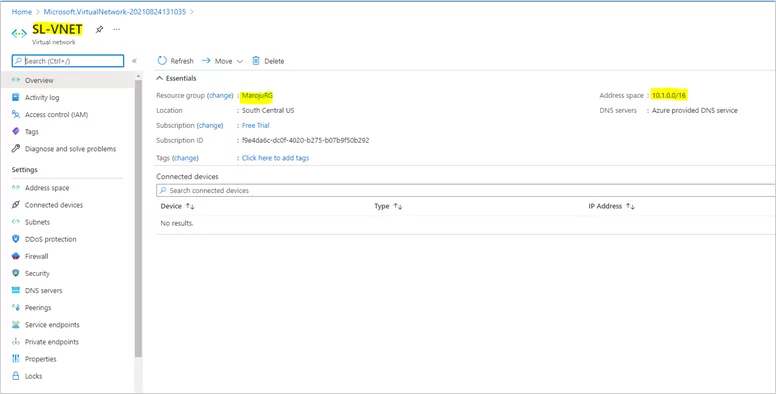The width and height of the screenshot is (776, 394).
Task: Pin the SL-VNET resource to dashboard
Action: click(99, 29)
